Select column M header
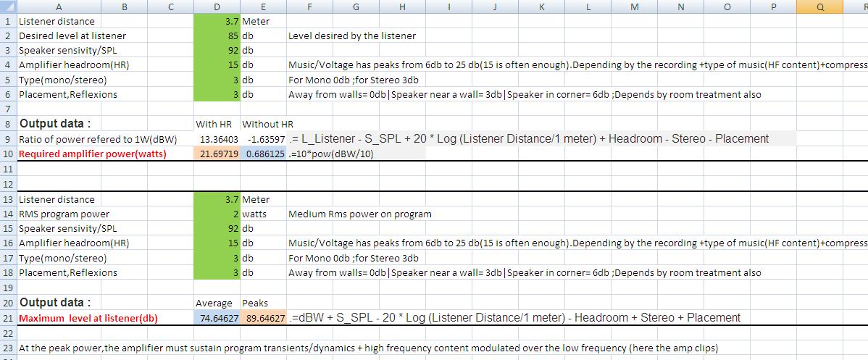This screenshot has height=360, width=868. pyautogui.click(x=635, y=7)
